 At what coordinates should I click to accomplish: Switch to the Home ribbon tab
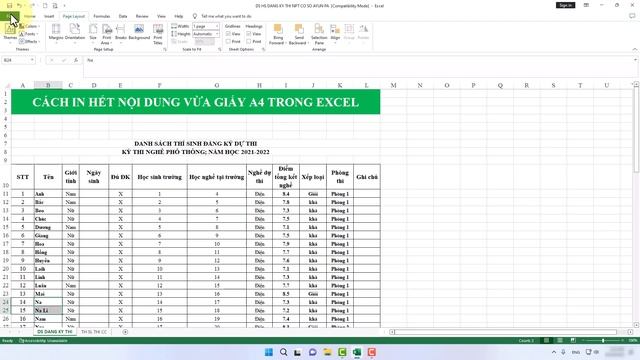pyautogui.click(x=30, y=16)
